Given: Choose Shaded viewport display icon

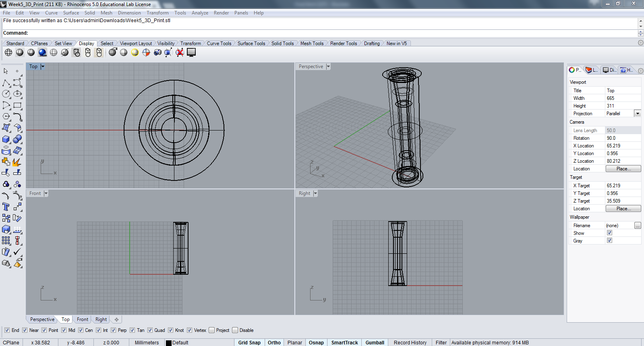Looking at the screenshot, I should tap(20, 52).
